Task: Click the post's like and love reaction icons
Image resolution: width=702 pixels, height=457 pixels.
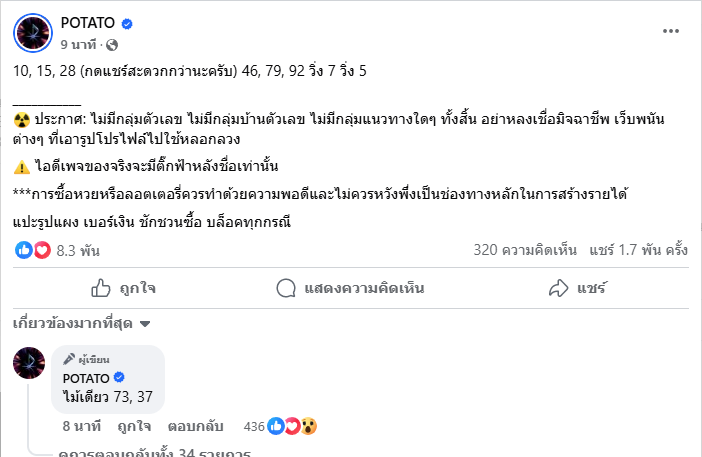Action: pyautogui.click(x=32, y=250)
